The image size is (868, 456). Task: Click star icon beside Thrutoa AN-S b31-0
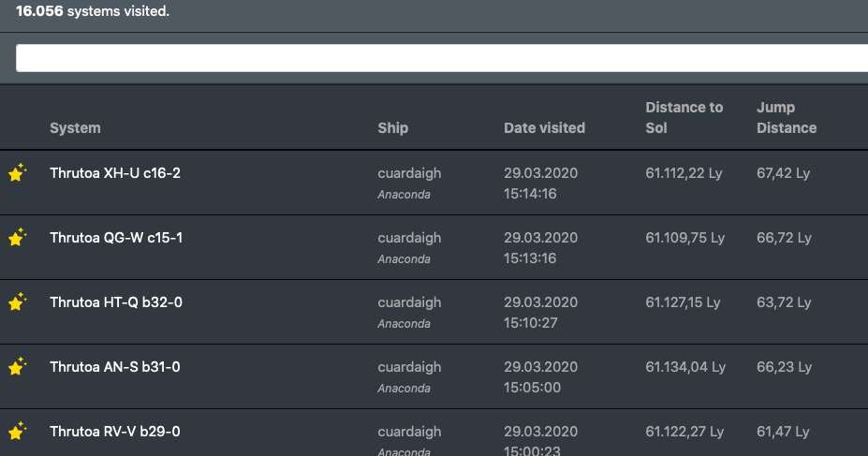pos(17,367)
